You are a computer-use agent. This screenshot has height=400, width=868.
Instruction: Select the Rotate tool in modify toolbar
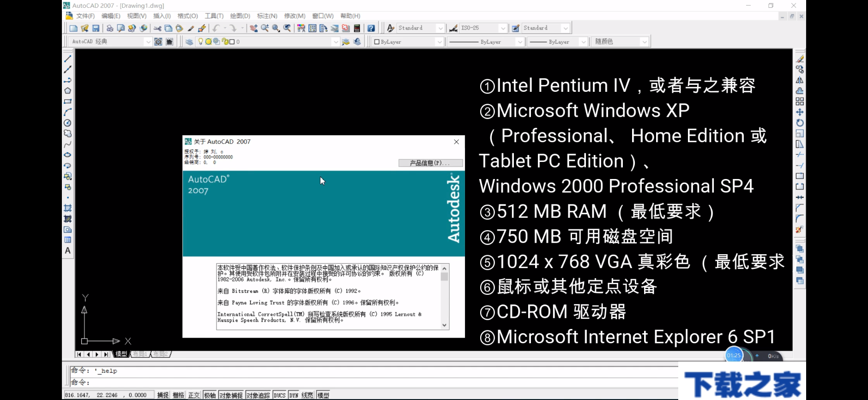click(800, 123)
